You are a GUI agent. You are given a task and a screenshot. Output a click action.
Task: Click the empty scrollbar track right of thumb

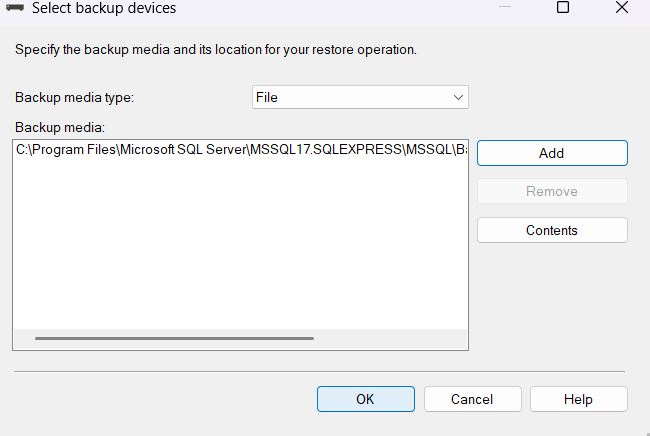(x=390, y=338)
